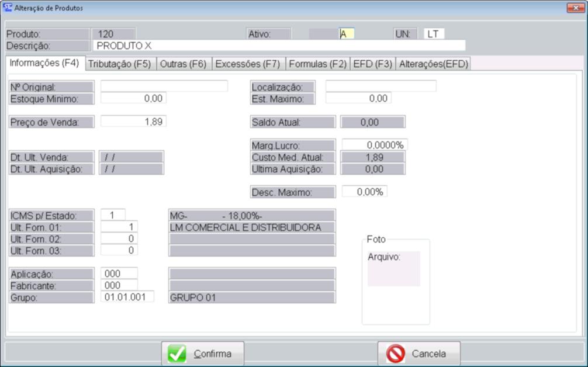Click the Descrição field with PRODUTO X
Viewport: 588px width, 367px height.
point(279,46)
